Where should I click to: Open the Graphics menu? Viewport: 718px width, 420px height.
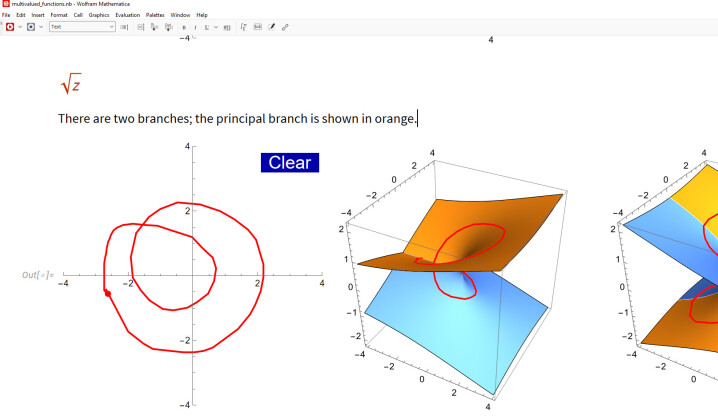coord(99,15)
